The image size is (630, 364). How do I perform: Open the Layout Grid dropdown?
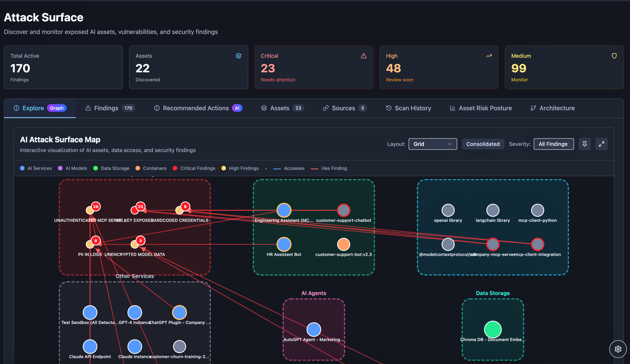click(432, 144)
